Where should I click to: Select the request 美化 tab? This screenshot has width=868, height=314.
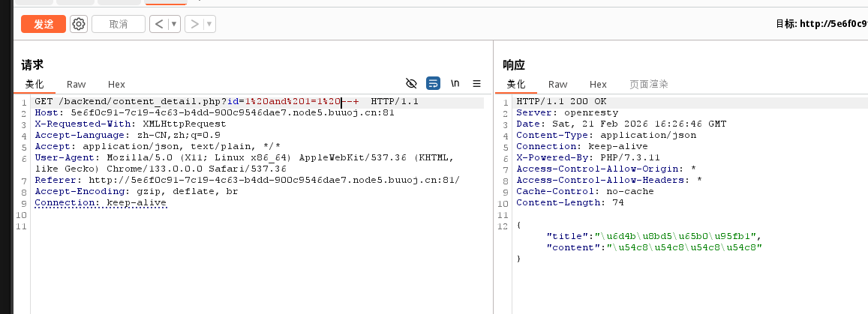click(x=35, y=84)
